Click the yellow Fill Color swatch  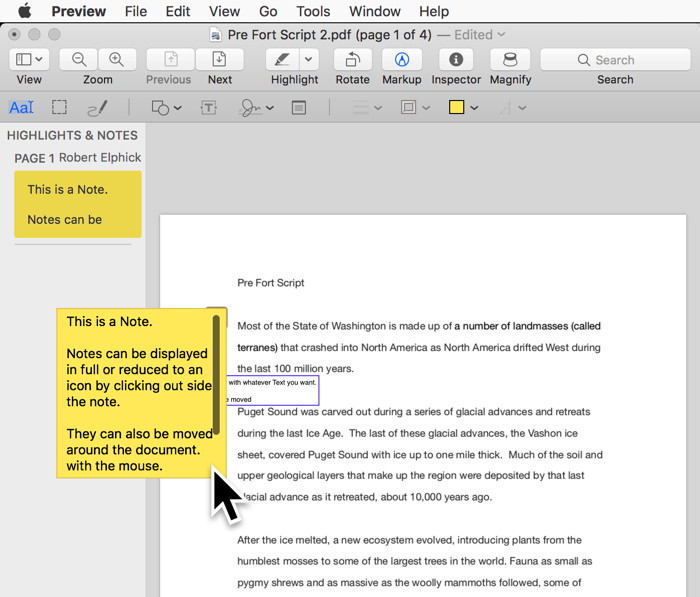point(456,107)
